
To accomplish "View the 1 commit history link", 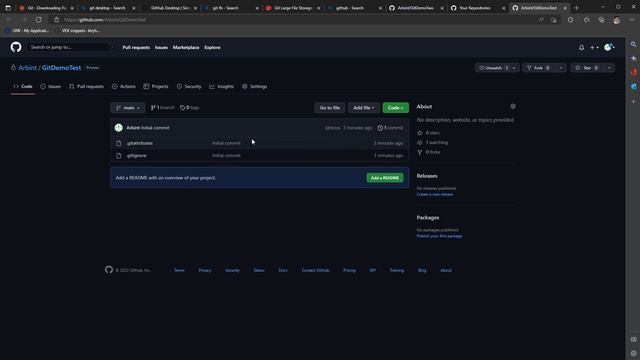I will coord(390,128).
